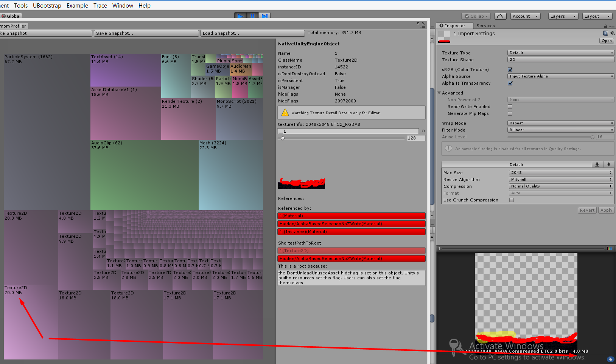Open the Filter Mode dropdown
The image size is (616, 364).
click(561, 130)
